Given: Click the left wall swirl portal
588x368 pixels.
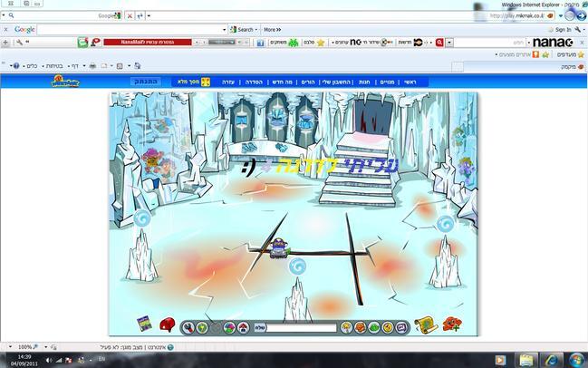Looking at the screenshot, I should point(142,218).
